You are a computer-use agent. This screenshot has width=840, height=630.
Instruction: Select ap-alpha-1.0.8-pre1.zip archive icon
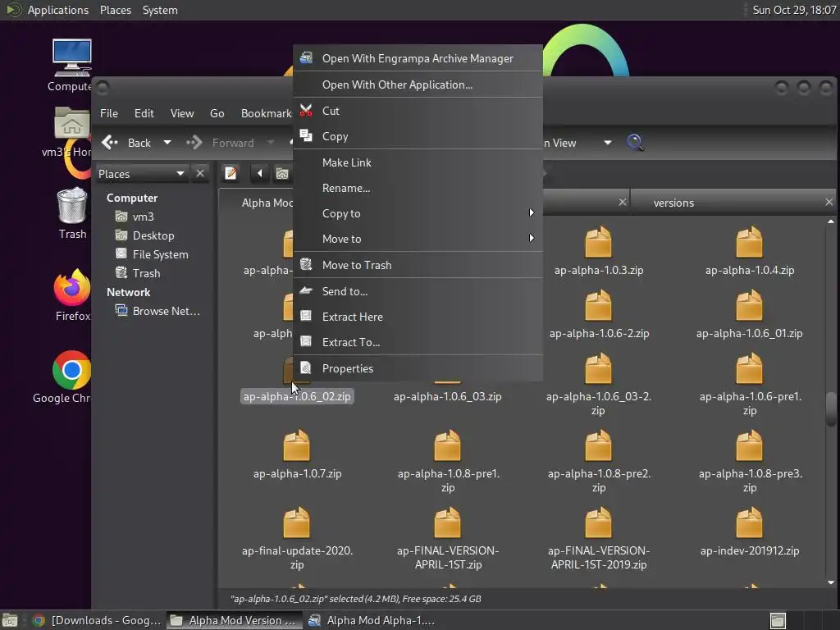tap(447, 445)
